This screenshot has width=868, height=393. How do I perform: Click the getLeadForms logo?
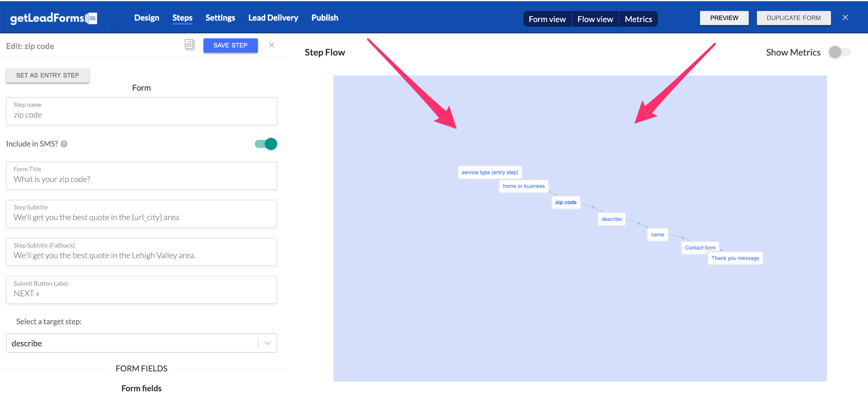pyautogui.click(x=53, y=18)
